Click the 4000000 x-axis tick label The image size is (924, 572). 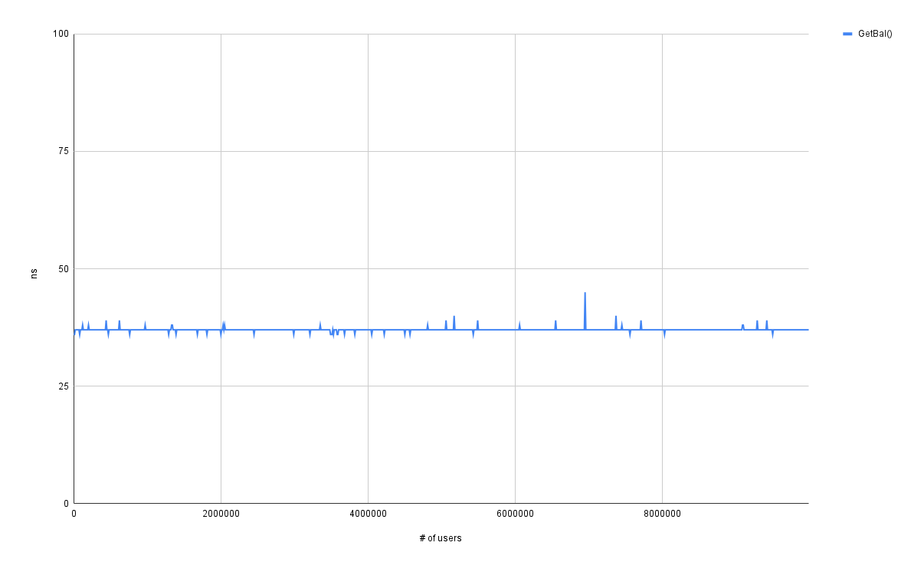tap(368, 514)
